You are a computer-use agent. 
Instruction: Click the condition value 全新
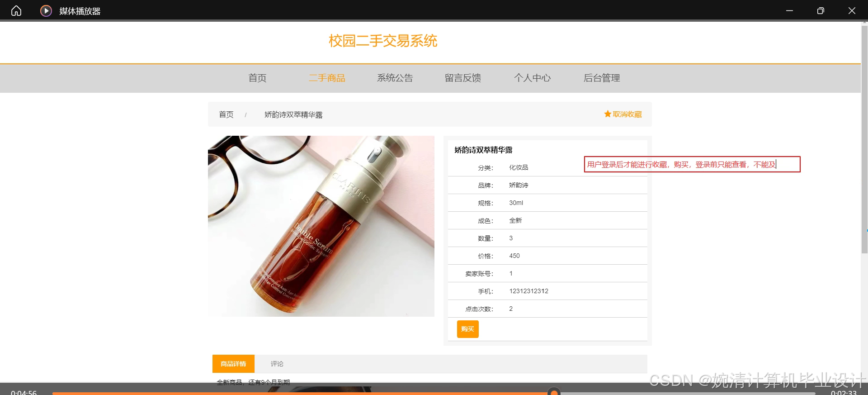pos(515,220)
